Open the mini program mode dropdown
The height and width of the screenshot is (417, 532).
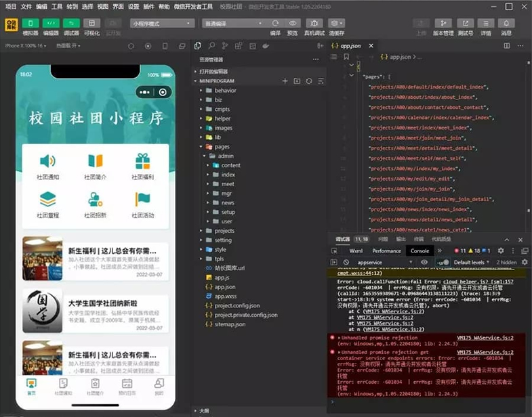[x=162, y=24]
